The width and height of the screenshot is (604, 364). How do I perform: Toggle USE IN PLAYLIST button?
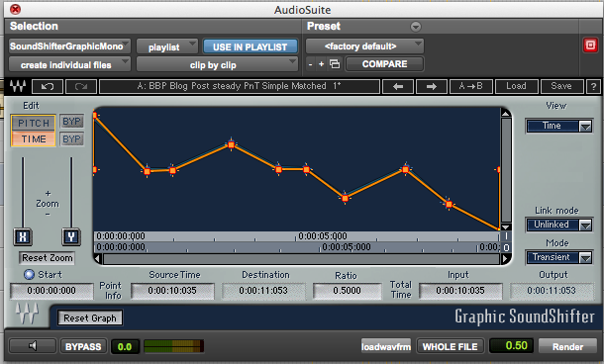tap(250, 46)
